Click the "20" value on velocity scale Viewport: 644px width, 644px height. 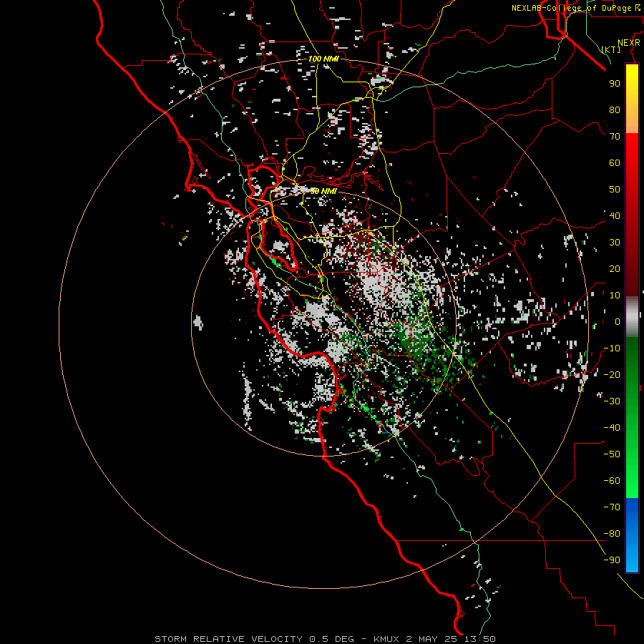click(x=615, y=268)
